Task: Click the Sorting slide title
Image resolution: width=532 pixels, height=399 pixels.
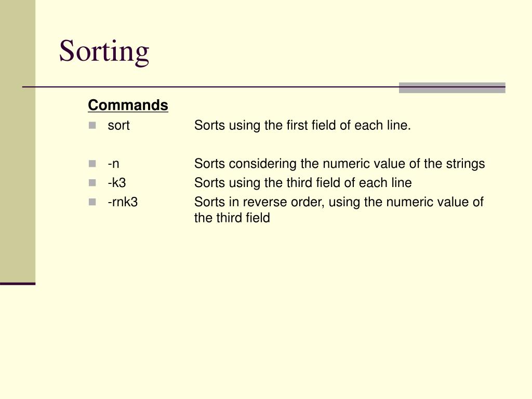Action: (x=104, y=51)
